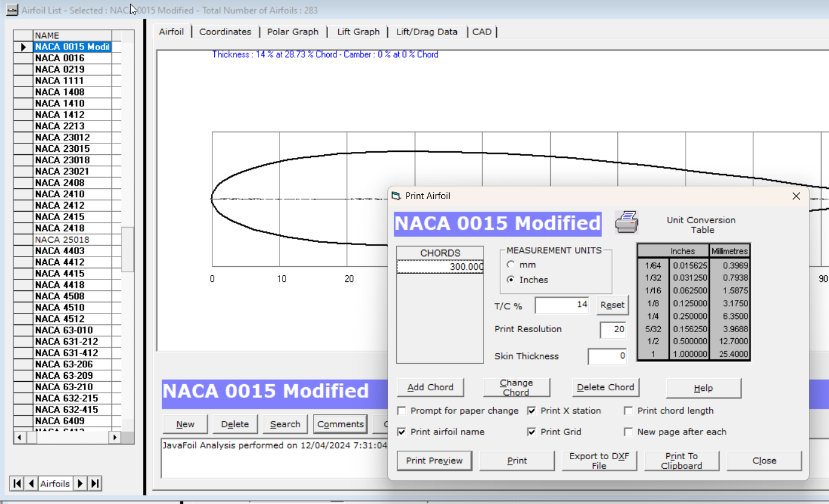Select NACA 4508 in airfoil list
This screenshot has width=829, height=504.
(72, 296)
